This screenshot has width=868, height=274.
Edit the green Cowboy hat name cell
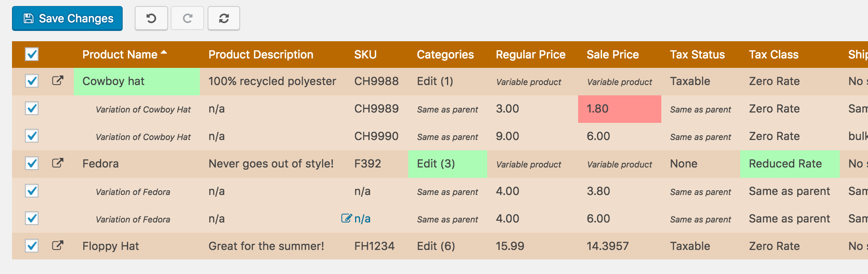pyautogui.click(x=136, y=81)
